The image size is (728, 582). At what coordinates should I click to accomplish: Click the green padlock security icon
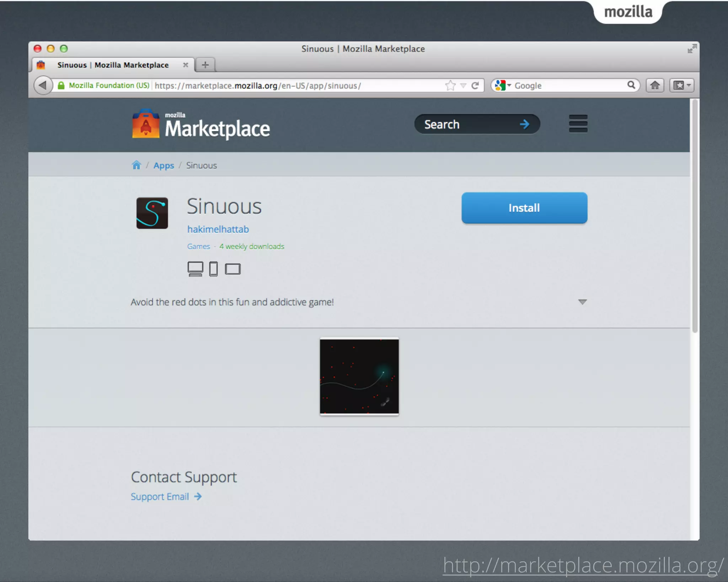61,85
